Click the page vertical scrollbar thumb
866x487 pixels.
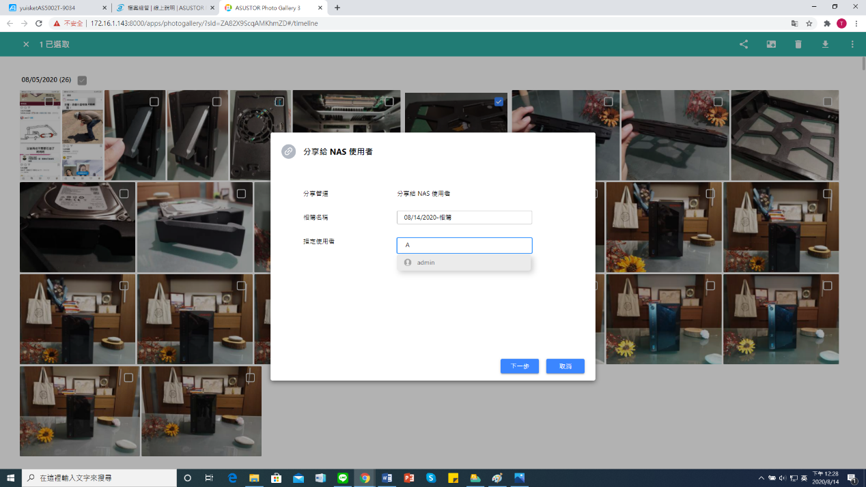(x=863, y=62)
